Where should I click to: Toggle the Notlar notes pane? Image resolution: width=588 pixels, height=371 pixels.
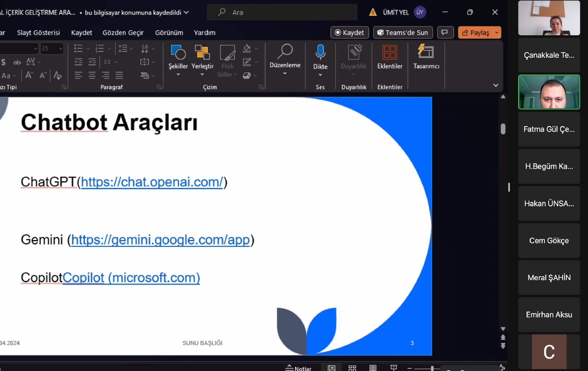(x=298, y=368)
